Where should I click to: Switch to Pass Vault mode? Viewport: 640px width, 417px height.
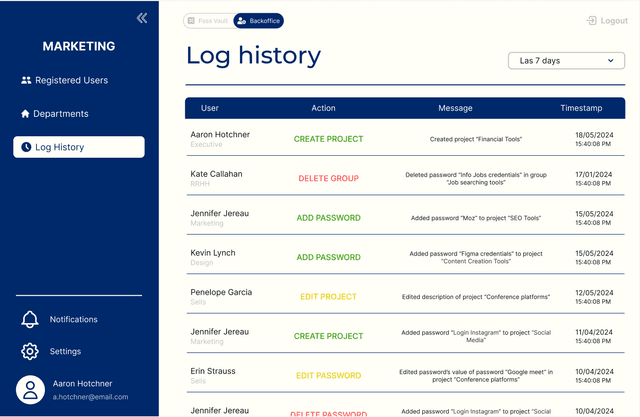pyautogui.click(x=208, y=21)
